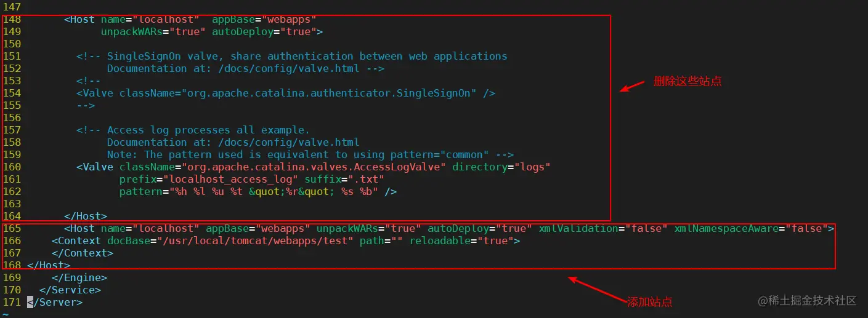Click docBase="/usr/local/tomcat/webapps/test" attribute

(x=230, y=240)
